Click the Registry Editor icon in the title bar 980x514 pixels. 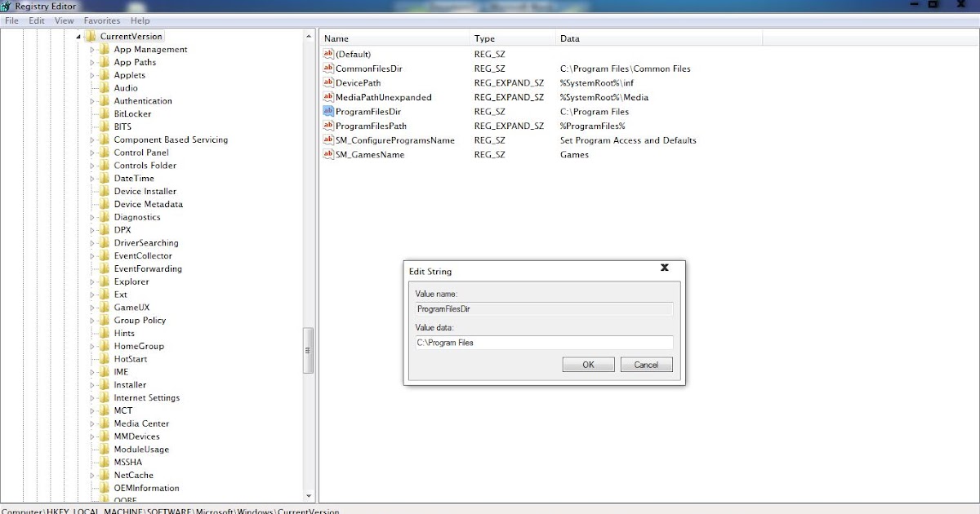7,6
